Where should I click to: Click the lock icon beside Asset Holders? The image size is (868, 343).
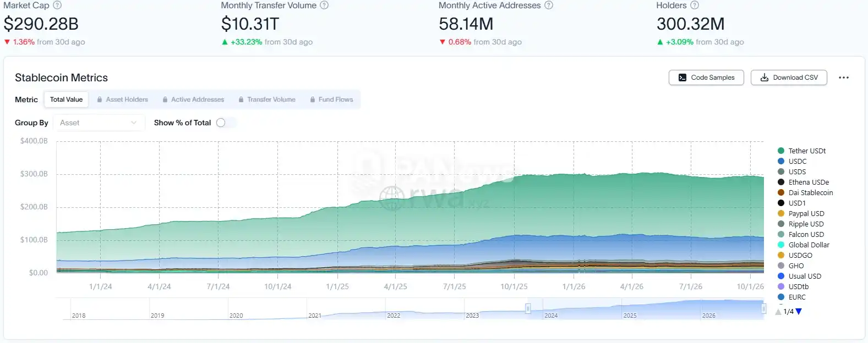coord(100,99)
